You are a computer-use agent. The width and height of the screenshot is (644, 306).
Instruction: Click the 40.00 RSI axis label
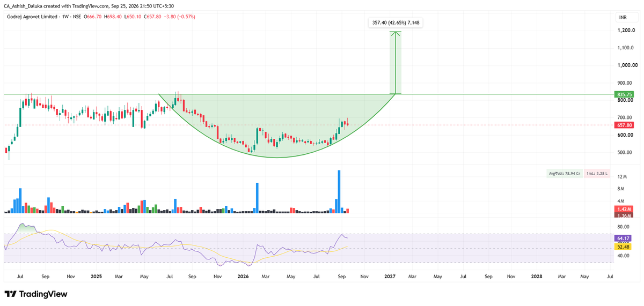click(623, 256)
